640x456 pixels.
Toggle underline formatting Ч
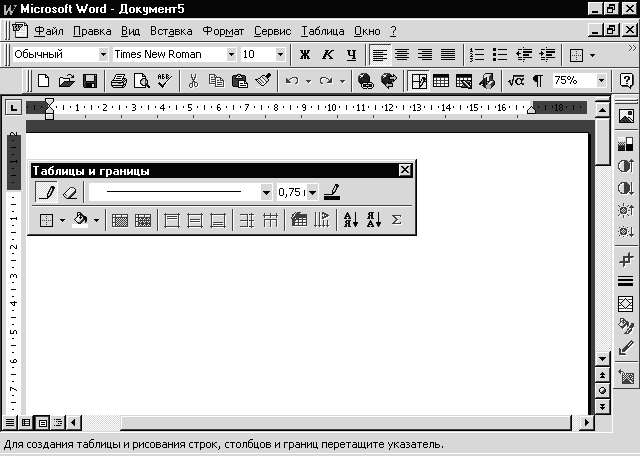(x=351, y=54)
